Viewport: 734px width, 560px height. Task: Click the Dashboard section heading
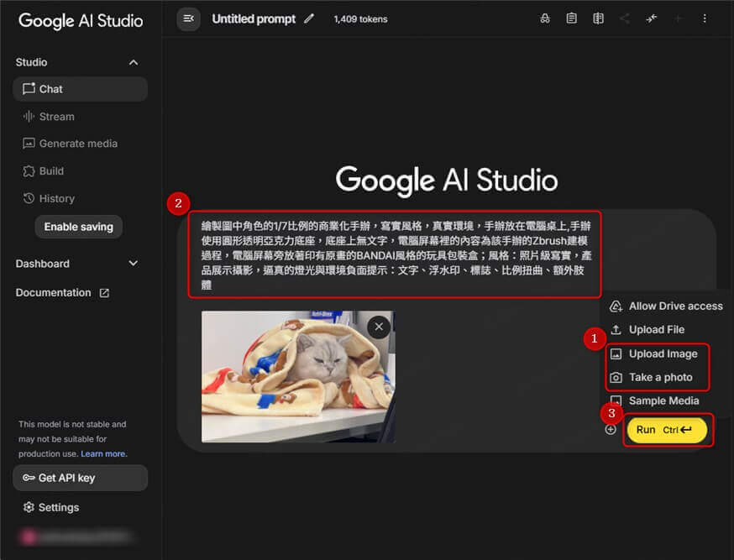click(x=43, y=264)
